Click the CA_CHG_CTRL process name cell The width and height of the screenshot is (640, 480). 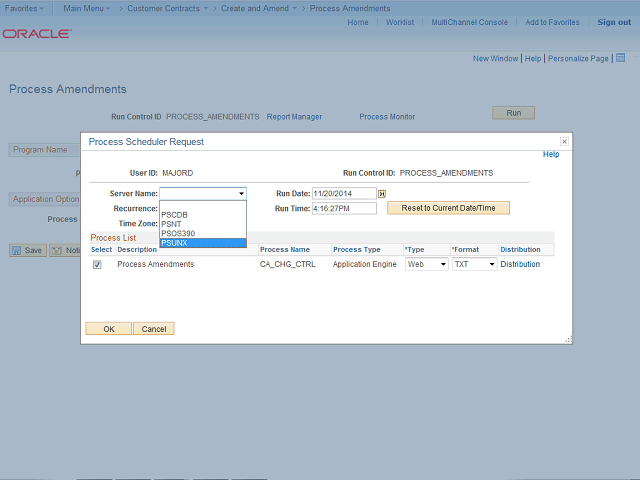pos(288,264)
